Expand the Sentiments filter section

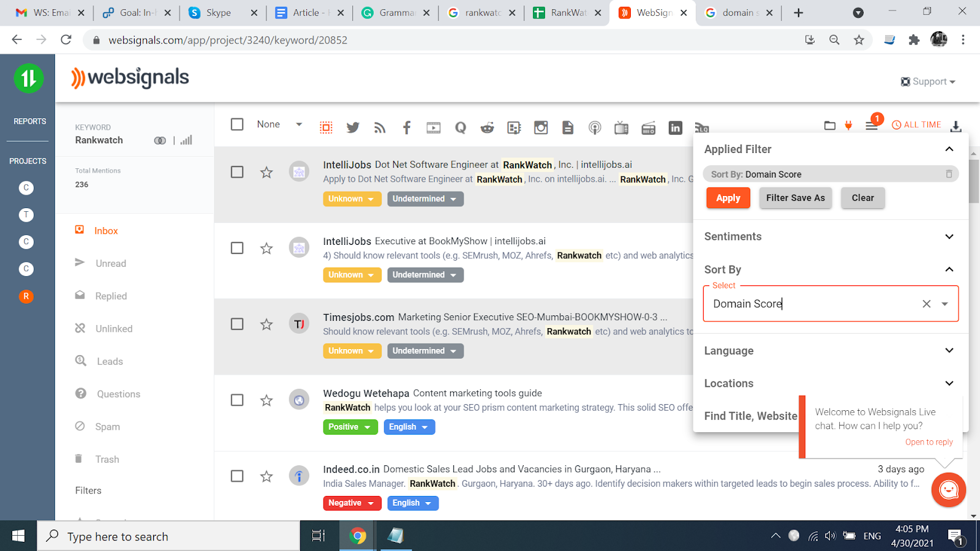point(949,236)
